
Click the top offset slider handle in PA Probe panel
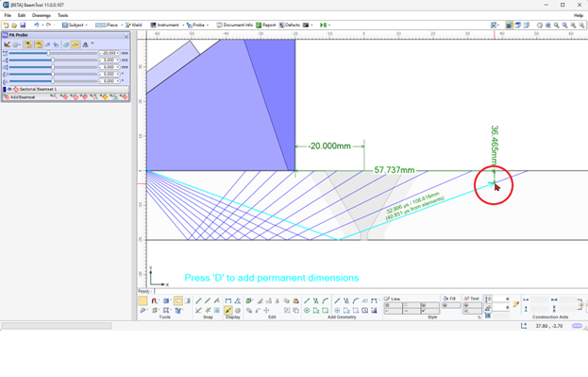48,53
